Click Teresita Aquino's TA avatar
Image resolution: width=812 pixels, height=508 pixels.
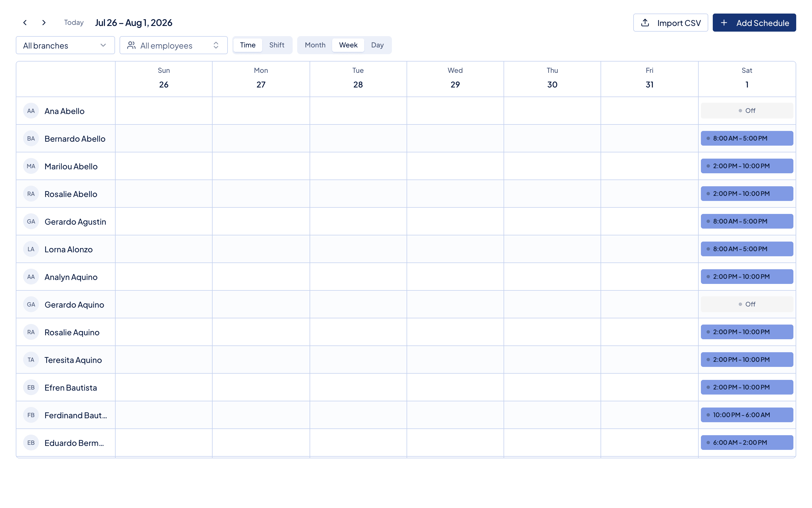31,360
